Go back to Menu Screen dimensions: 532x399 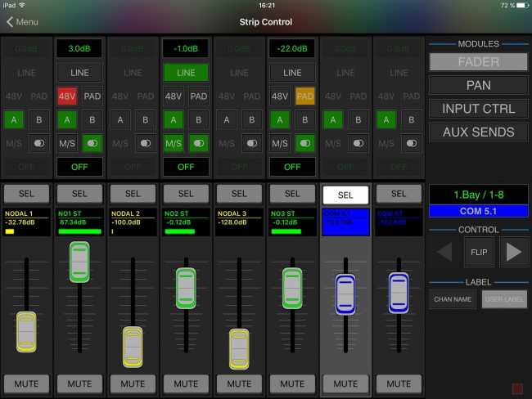(22, 22)
